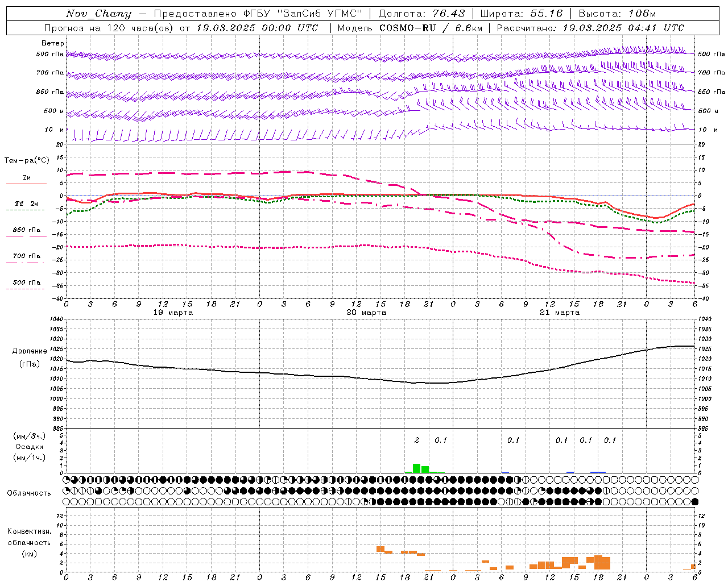Select the 10 м wind level label on left

click(x=55, y=130)
